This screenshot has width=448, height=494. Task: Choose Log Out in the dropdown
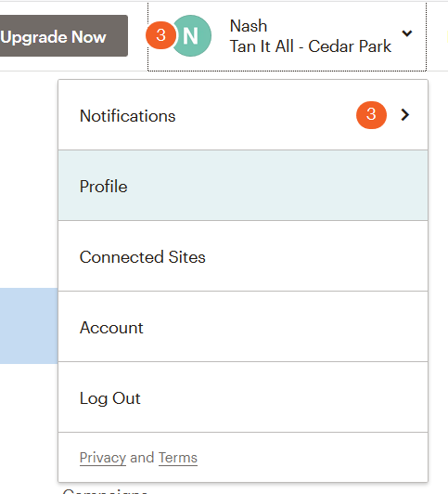(243, 397)
